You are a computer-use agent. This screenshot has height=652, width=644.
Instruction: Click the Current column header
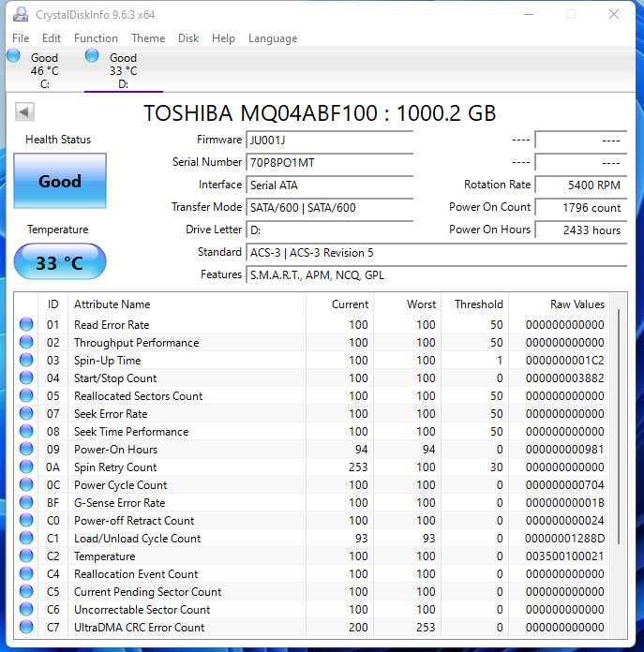(339, 304)
